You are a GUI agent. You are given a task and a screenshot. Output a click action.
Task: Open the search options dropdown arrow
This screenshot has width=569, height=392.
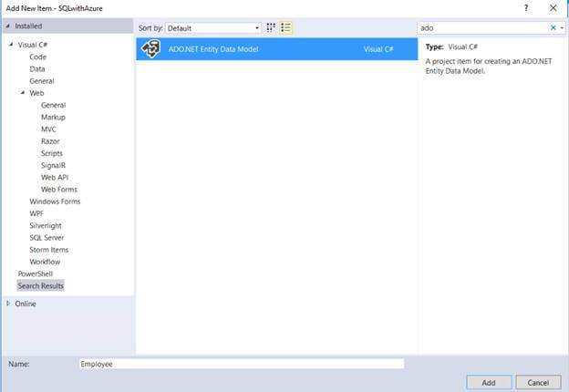562,28
